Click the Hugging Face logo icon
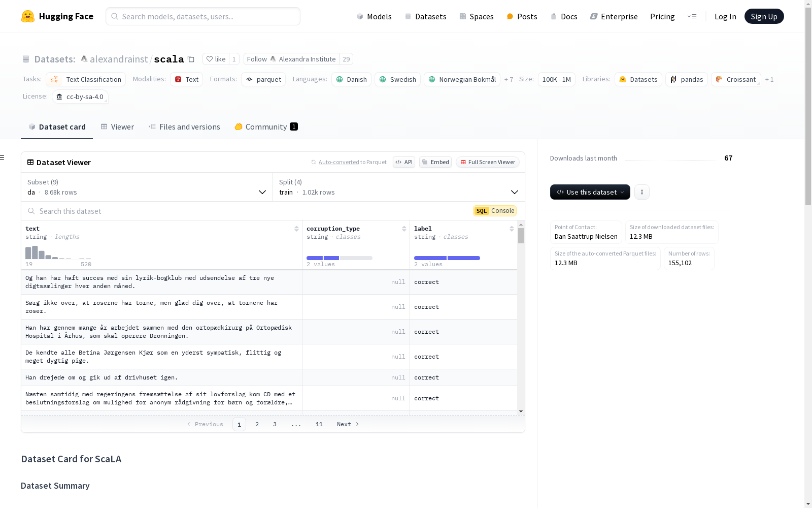The width and height of the screenshot is (812, 508). pyautogui.click(x=28, y=16)
